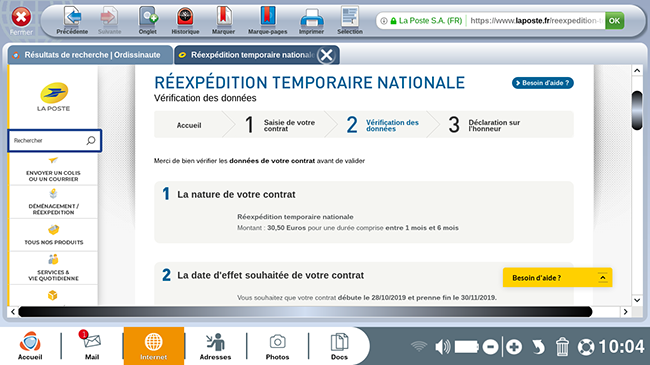650x365 pixels.
Task: Open the Historique browsing history
Action: 185,21
